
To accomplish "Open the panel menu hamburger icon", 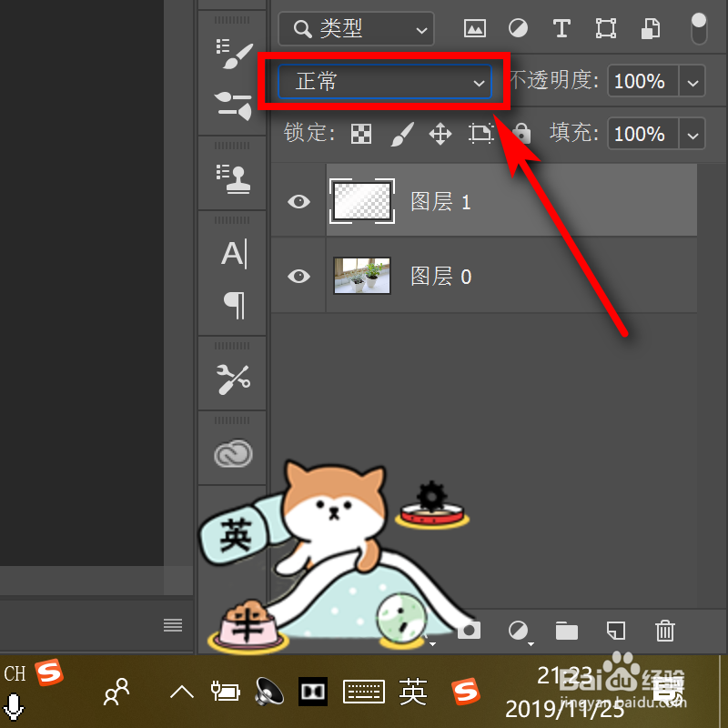I will point(173,625).
